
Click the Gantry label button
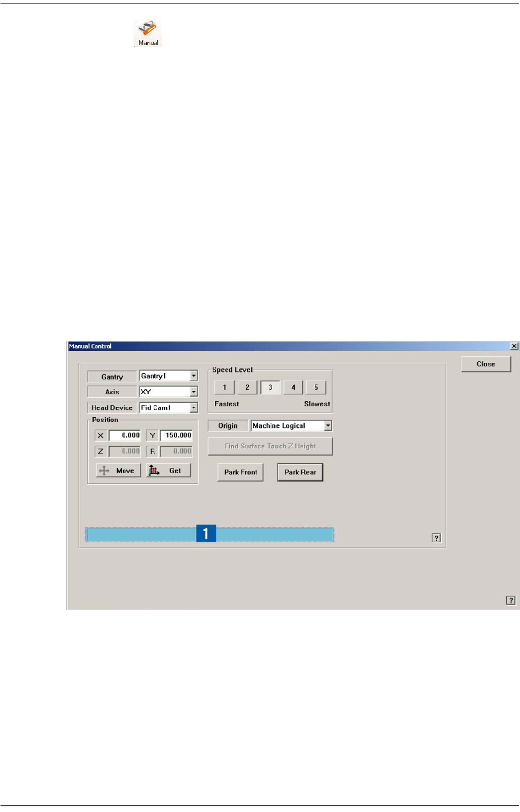tap(112, 377)
